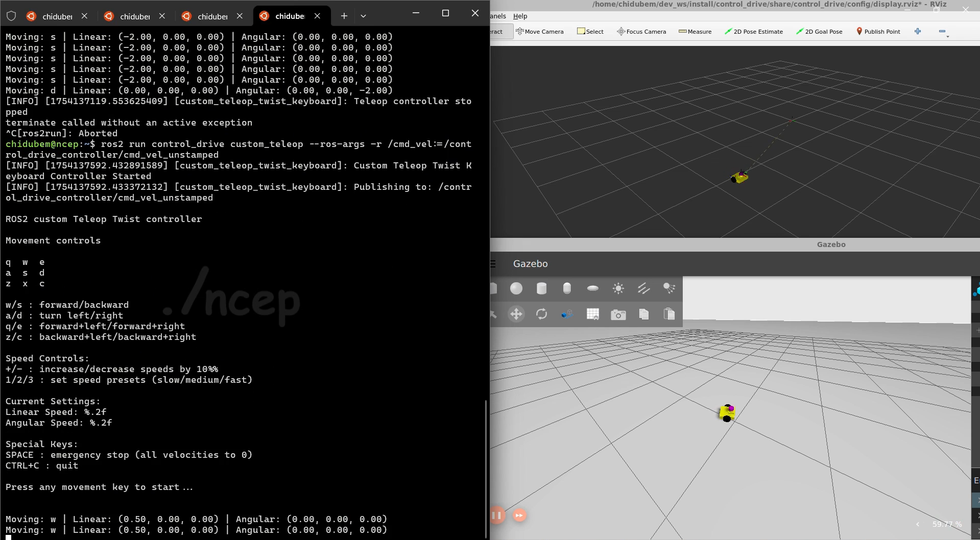This screenshot has height=540, width=980.
Task: Click 'ROS2 custom Teleop Twist controller' heading
Action: click(x=104, y=219)
